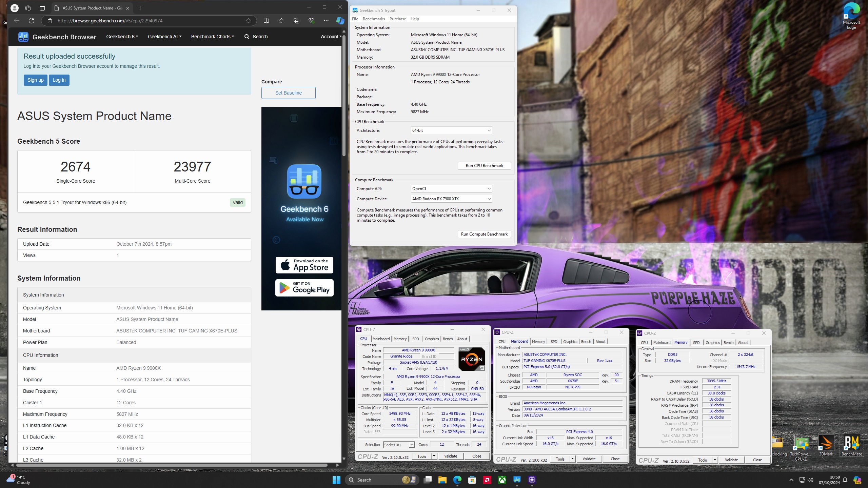Click the browser vertical scrollbar thumb
This screenshot has height=488, width=868.
coord(344,95)
